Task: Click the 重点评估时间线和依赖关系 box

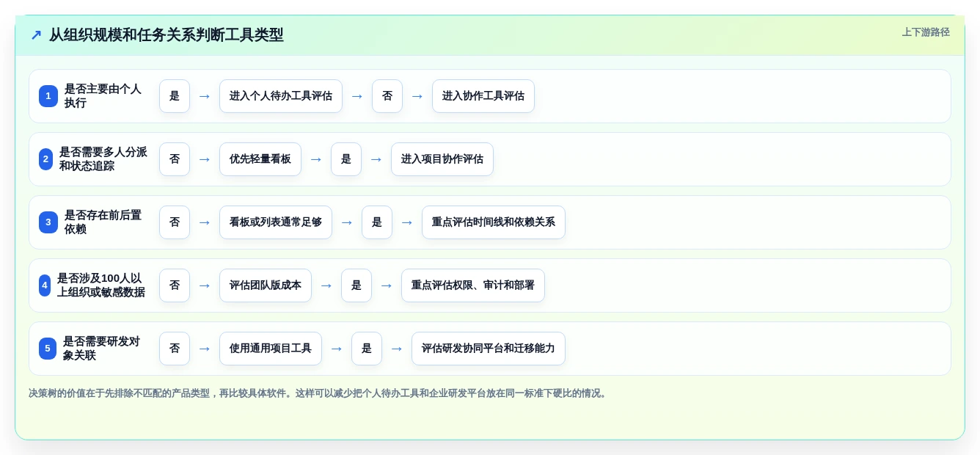Action: (x=494, y=222)
